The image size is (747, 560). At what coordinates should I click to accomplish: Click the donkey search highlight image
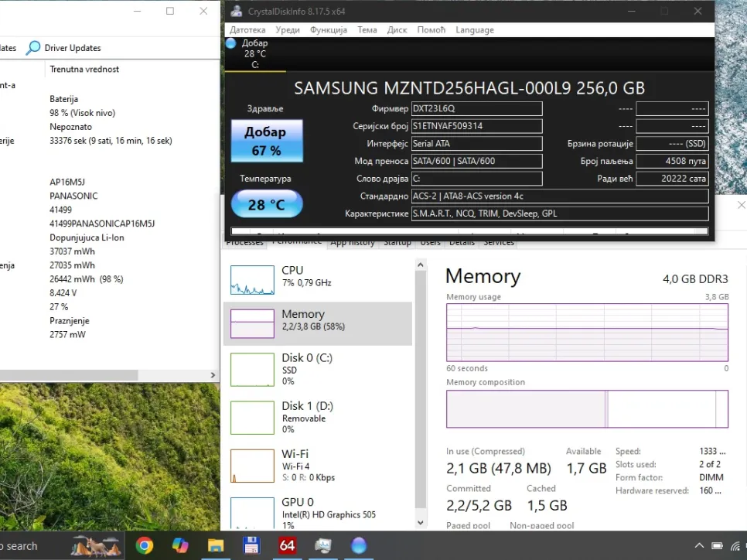96,546
